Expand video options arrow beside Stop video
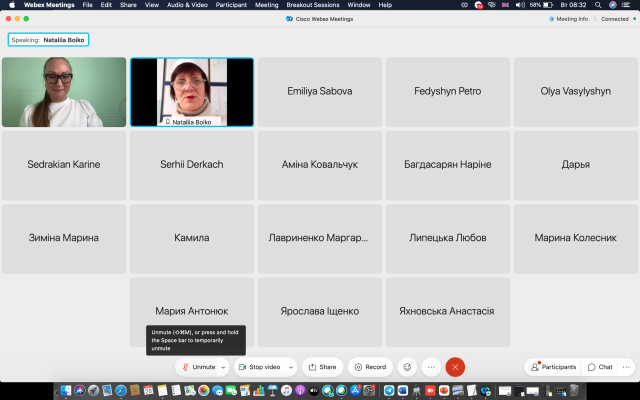The width and height of the screenshot is (640, 400). [291, 367]
